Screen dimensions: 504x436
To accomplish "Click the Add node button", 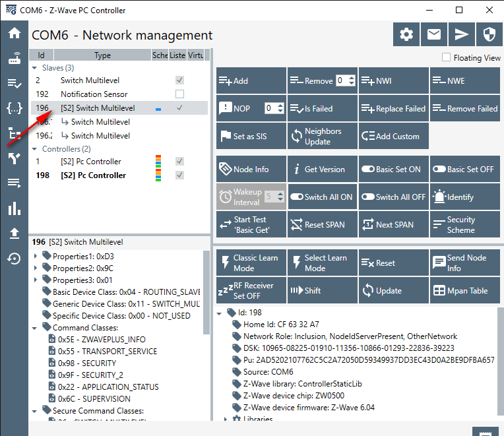I will click(251, 80).
